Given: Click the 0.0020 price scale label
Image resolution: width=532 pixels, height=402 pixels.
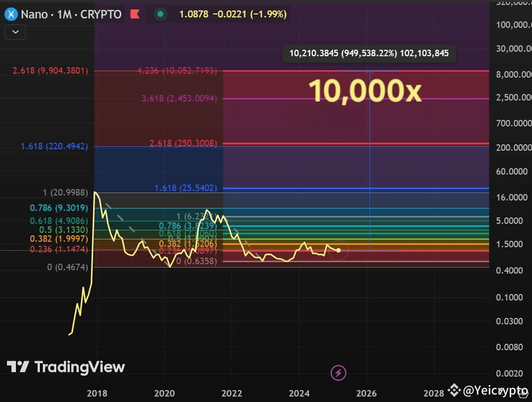Looking at the screenshot, I should pyautogui.click(x=509, y=374).
